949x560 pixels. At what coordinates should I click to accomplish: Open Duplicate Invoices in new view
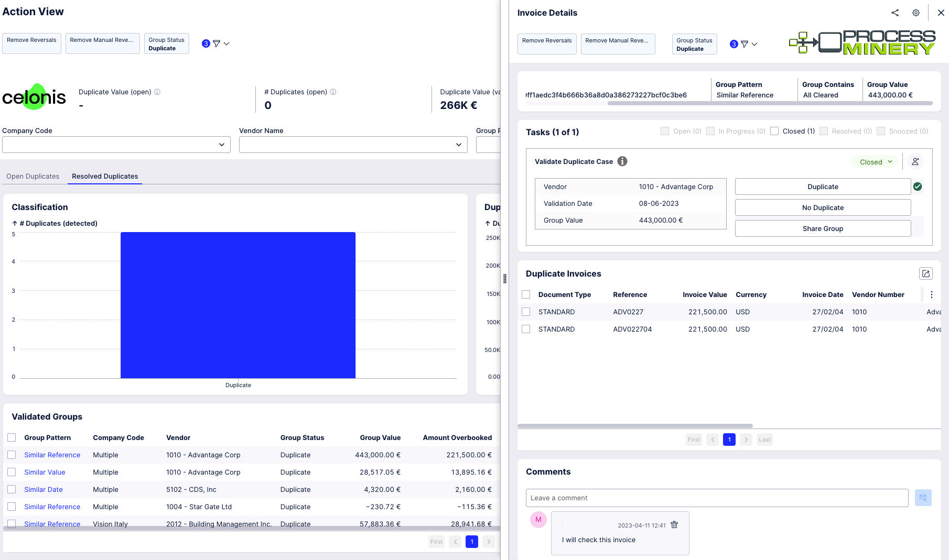(x=926, y=273)
